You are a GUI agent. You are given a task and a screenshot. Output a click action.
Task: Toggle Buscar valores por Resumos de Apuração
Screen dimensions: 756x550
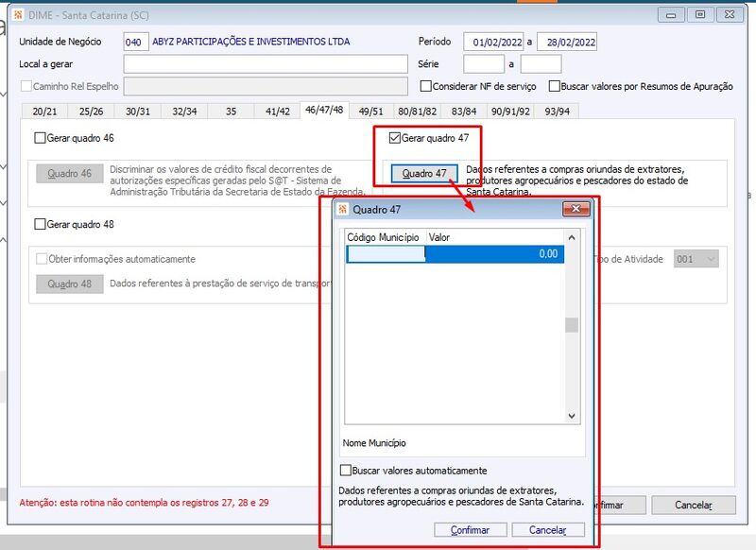555,86
